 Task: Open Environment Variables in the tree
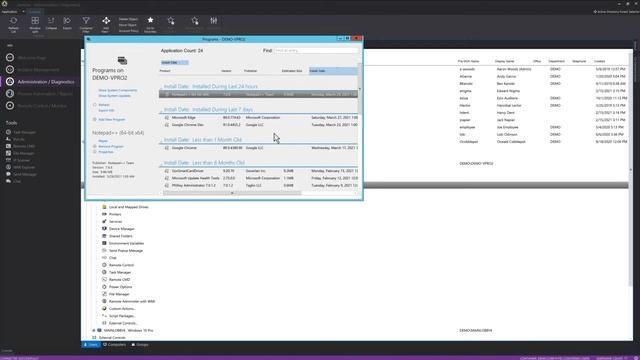[123, 244]
